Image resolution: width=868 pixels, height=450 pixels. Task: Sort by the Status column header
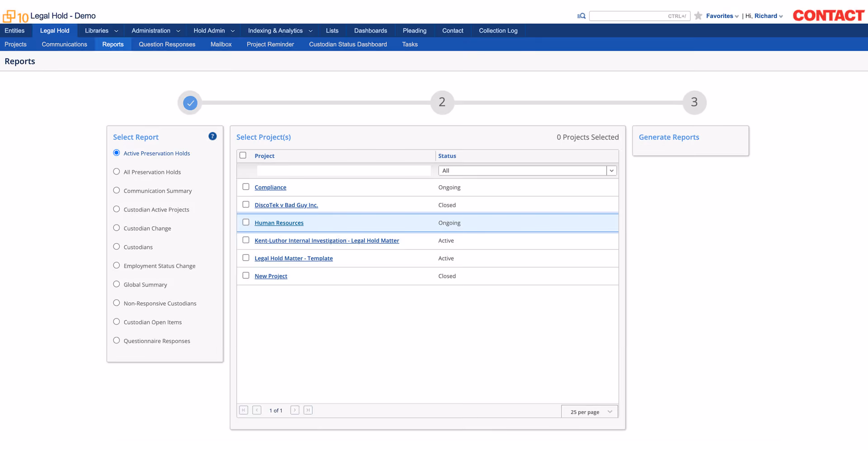447,156
